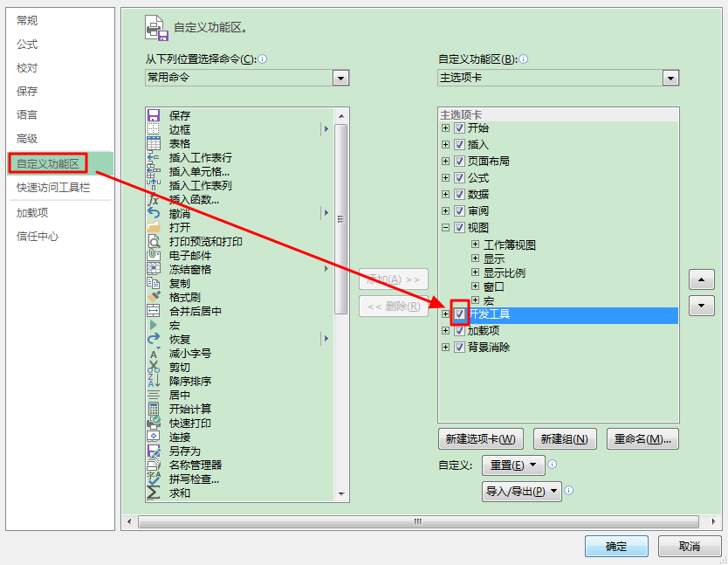The height and width of the screenshot is (565, 728).
Task: Collapse the 视图 tree node
Action: 445,228
